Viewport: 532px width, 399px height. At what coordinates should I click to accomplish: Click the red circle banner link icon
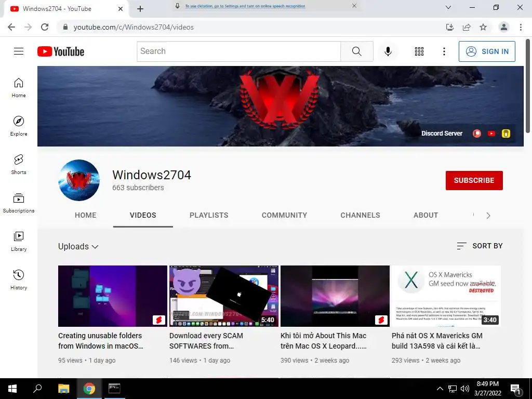tap(477, 134)
